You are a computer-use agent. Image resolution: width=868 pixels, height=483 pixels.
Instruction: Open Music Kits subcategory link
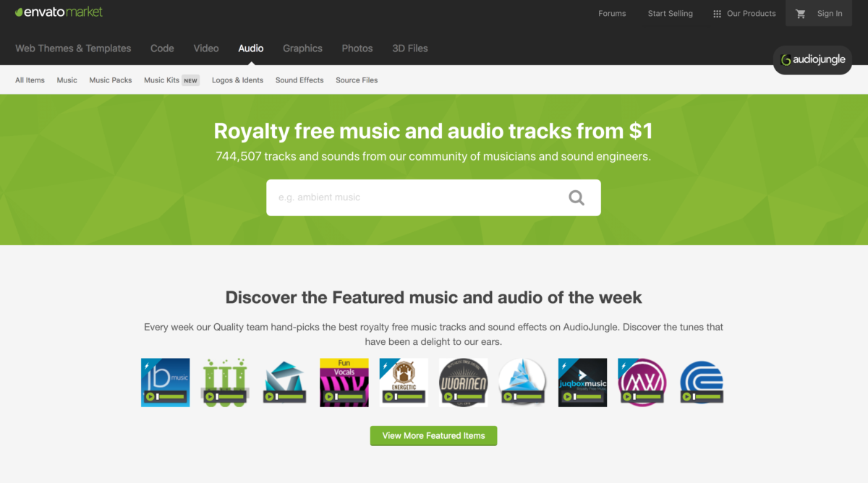(x=161, y=80)
